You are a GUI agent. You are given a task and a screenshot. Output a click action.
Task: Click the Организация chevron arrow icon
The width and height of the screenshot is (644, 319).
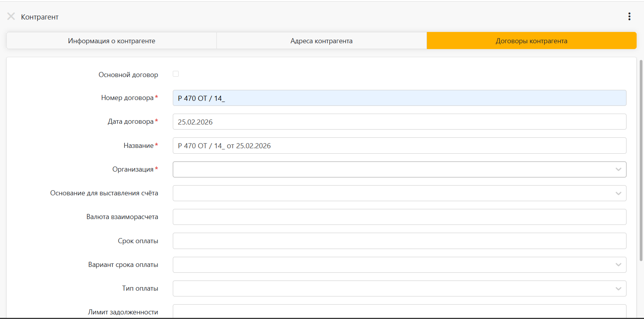(x=618, y=170)
